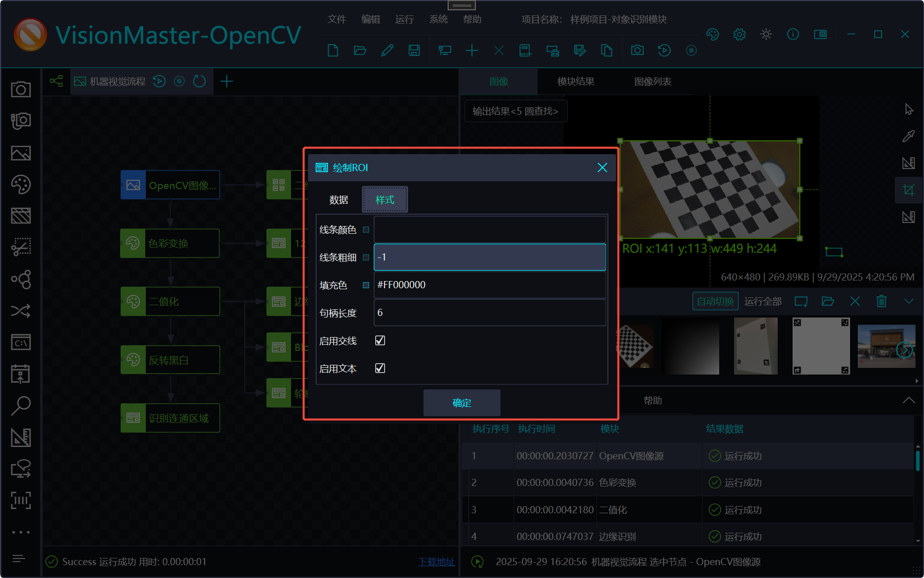Click the pencil edit toolbar icon
This screenshot has height=578, width=924.
tap(387, 50)
